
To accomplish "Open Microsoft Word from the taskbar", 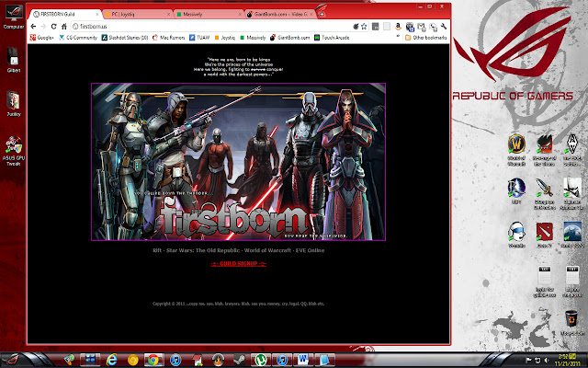I will (x=304, y=360).
